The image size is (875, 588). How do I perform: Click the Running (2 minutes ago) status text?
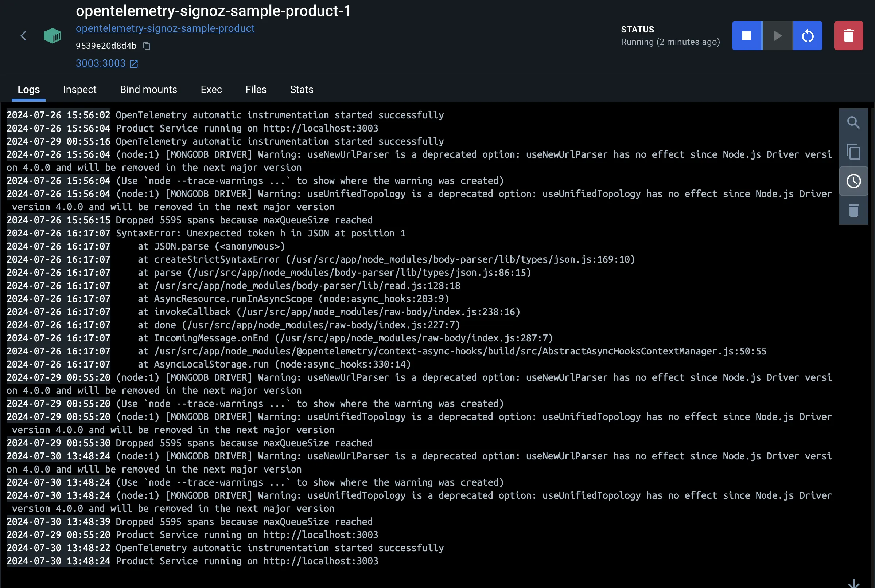(x=670, y=42)
